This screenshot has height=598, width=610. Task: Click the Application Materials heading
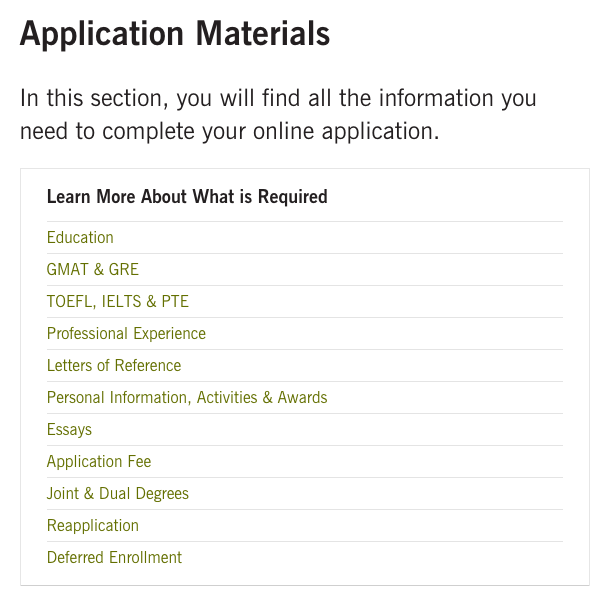click(175, 35)
